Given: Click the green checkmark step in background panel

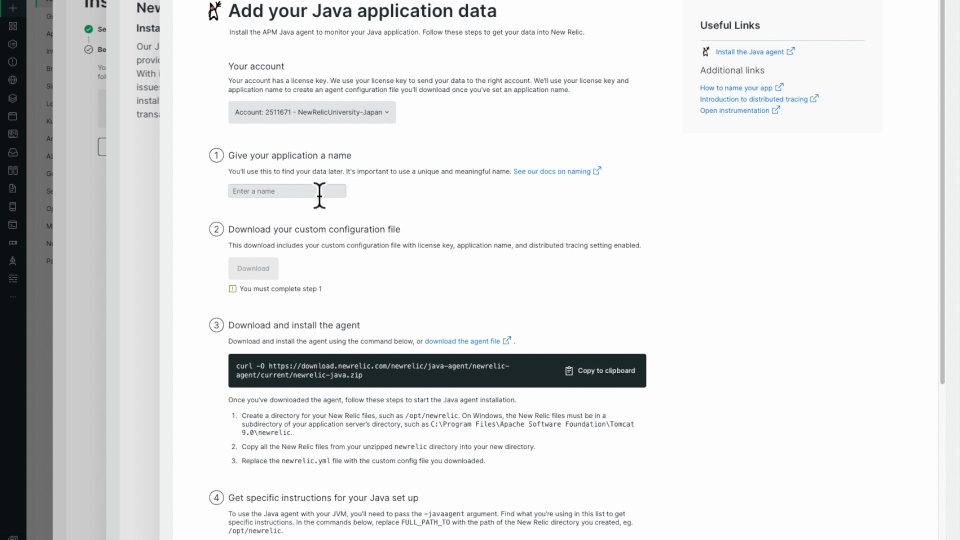Looking at the screenshot, I should pyautogui.click(x=89, y=29).
